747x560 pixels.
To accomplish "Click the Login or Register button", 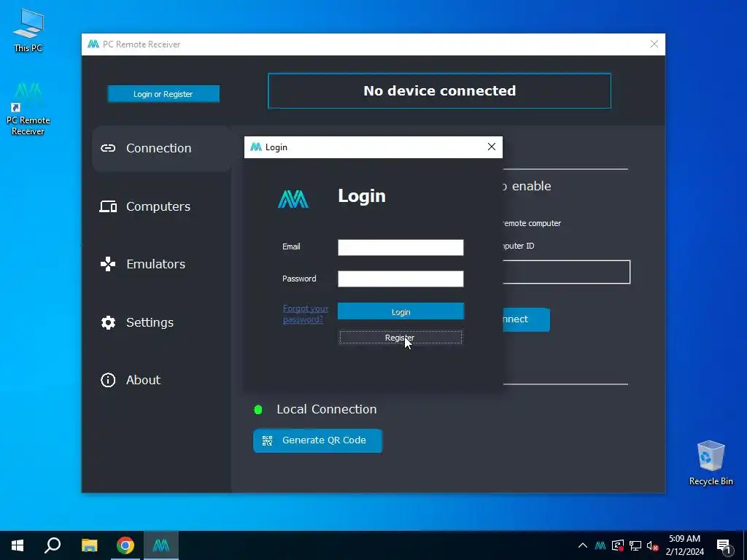I will pyautogui.click(x=163, y=94).
